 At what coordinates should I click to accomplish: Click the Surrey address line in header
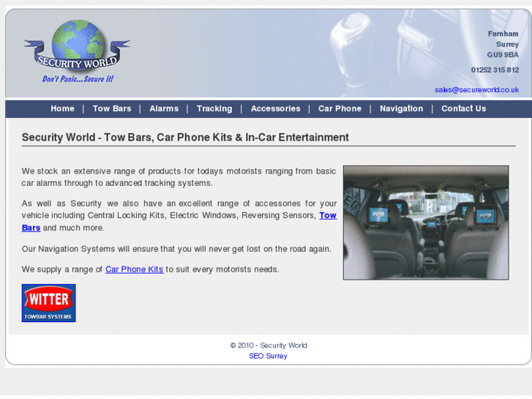click(507, 44)
